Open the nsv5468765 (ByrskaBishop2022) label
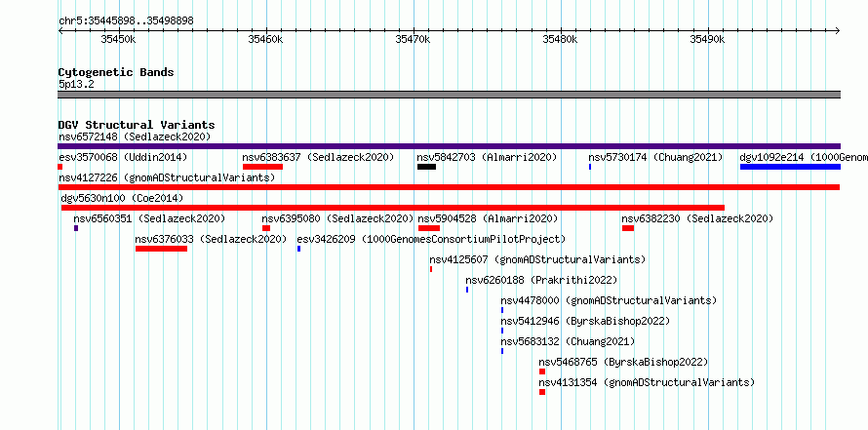Screen dimensions: 868x430 pos(624,362)
